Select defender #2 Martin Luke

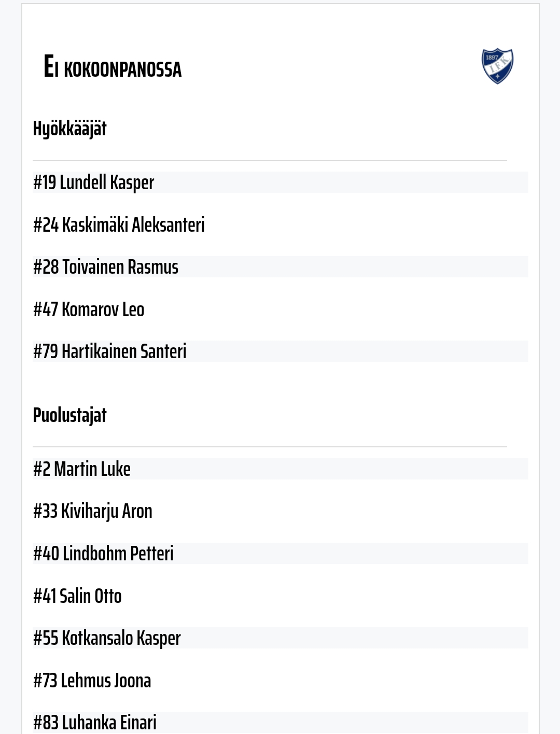pyautogui.click(x=82, y=469)
